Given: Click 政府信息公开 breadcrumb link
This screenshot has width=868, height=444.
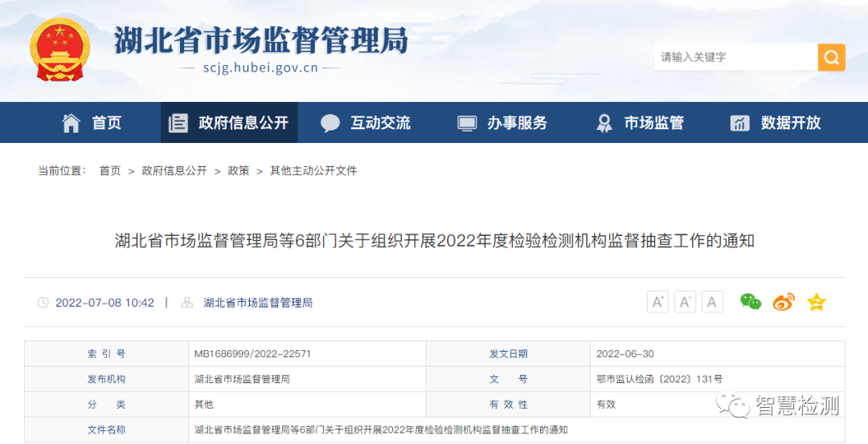Looking at the screenshot, I should pyautogui.click(x=174, y=171).
